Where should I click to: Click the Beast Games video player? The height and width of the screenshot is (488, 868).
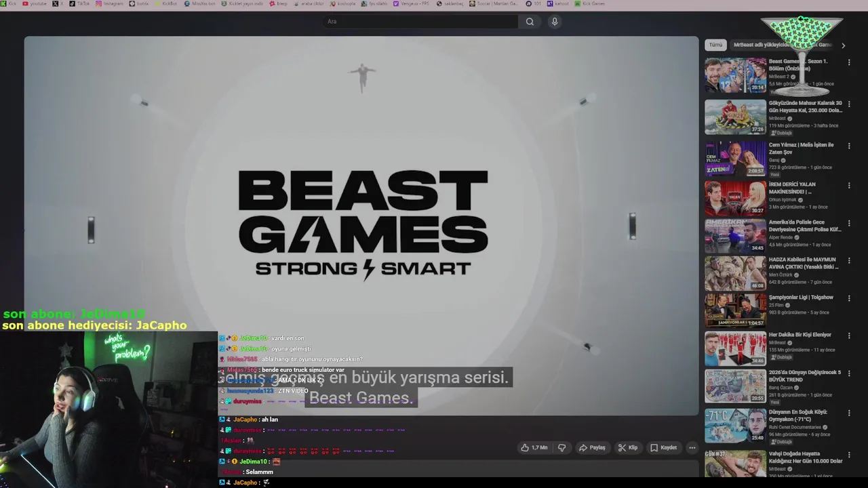pyautogui.click(x=361, y=226)
